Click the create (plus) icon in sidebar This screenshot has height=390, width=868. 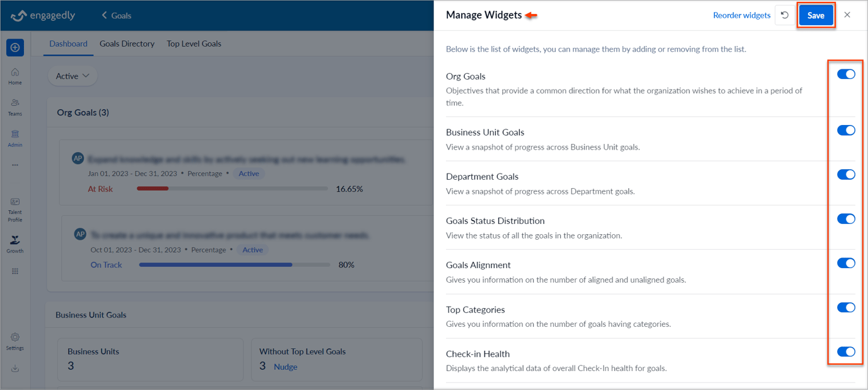[x=15, y=47]
